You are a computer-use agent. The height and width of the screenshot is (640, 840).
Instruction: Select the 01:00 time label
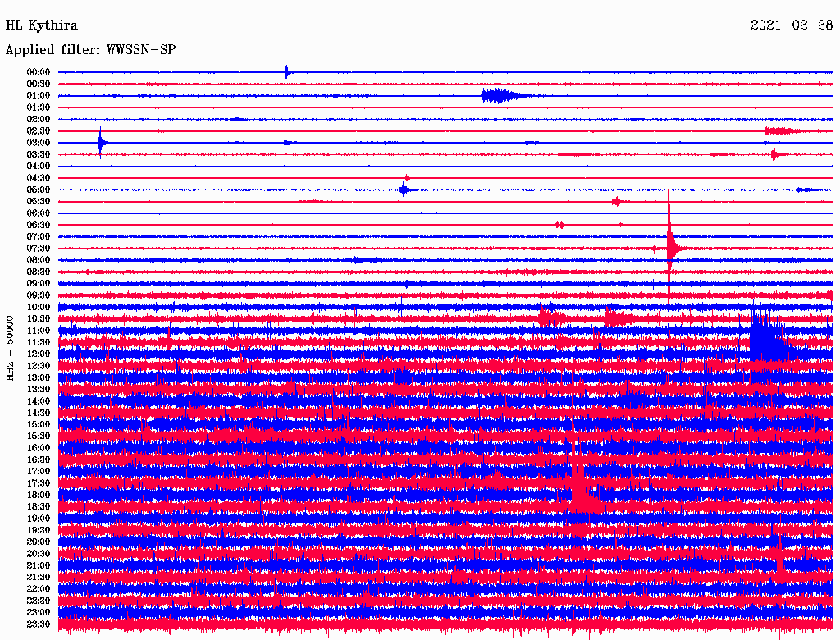click(x=39, y=95)
